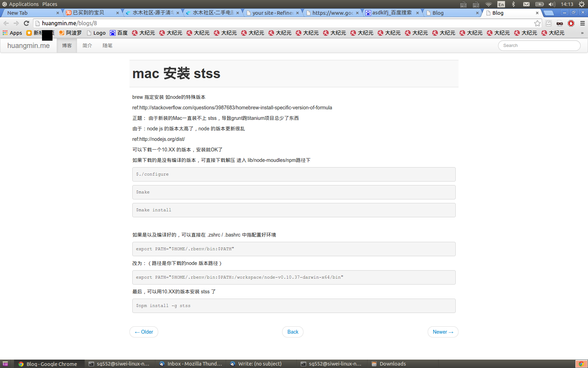Click the incognito-mask browser extension icon
Viewport: 588px width, 368px height.
click(x=559, y=23)
